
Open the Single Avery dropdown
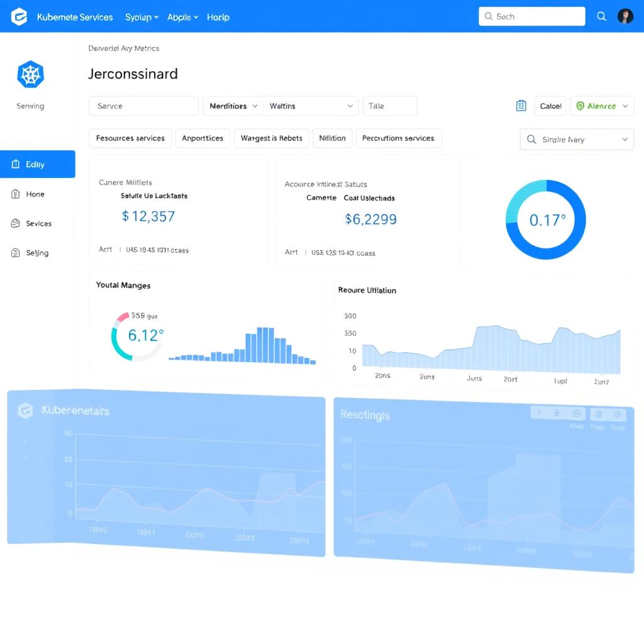click(x=577, y=139)
